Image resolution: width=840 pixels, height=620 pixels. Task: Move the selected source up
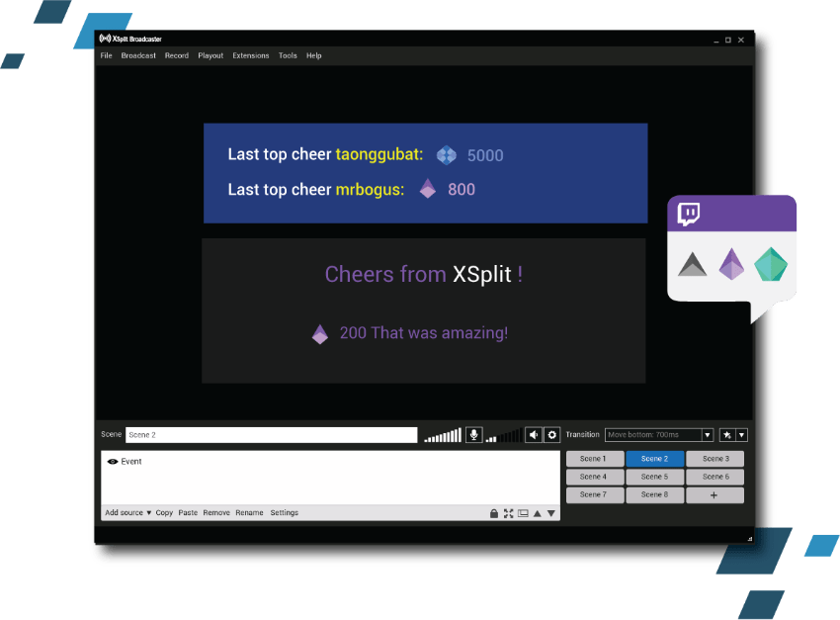point(538,513)
